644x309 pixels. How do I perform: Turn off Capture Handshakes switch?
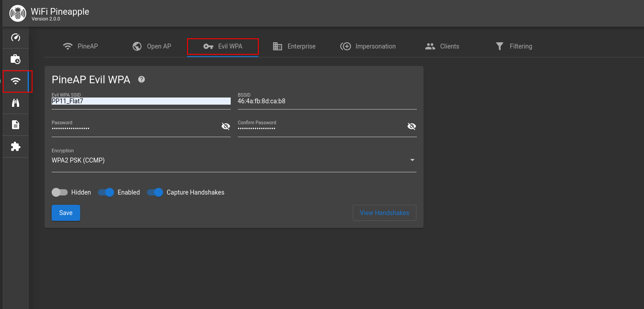click(155, 192)
